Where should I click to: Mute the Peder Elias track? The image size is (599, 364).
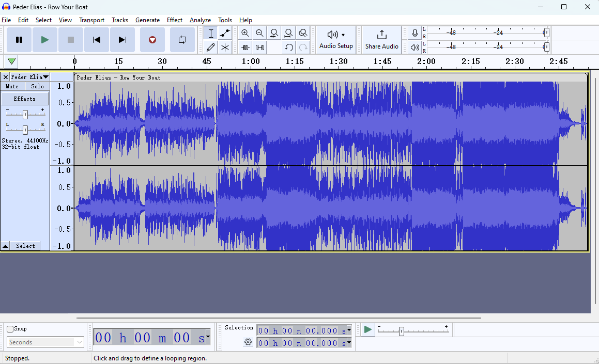click(x=12, y=87)
